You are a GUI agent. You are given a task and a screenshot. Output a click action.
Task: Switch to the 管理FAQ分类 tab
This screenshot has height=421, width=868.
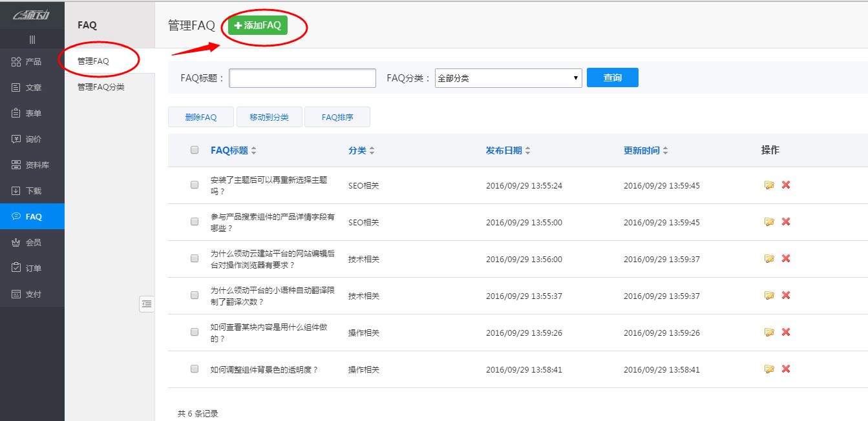tap(101, 86)
